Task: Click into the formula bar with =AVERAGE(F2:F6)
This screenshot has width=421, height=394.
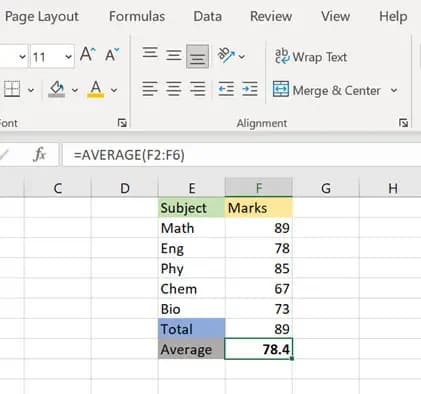Action: tap(241, 155)
